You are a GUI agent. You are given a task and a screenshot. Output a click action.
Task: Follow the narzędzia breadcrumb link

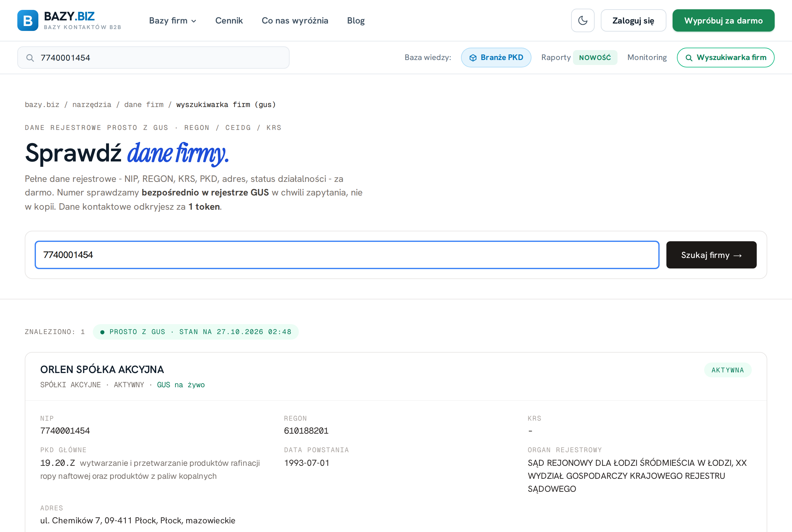(92, 105)
